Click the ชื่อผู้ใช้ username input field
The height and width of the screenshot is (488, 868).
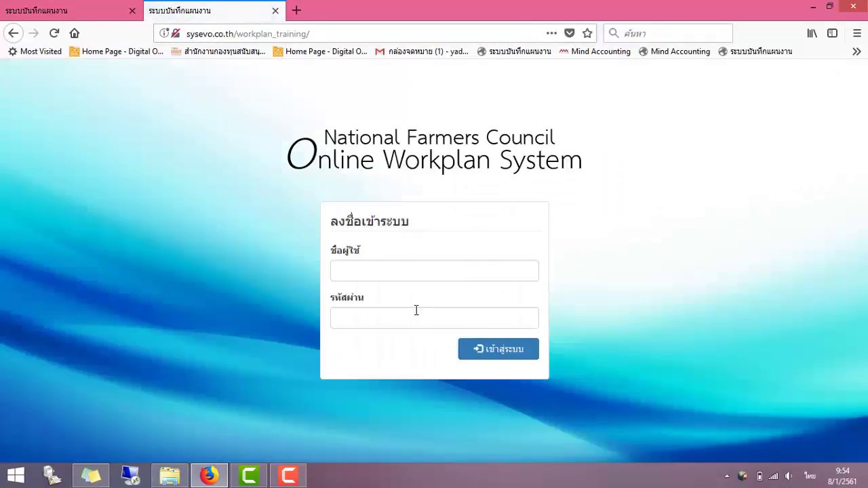coord(435,270)
